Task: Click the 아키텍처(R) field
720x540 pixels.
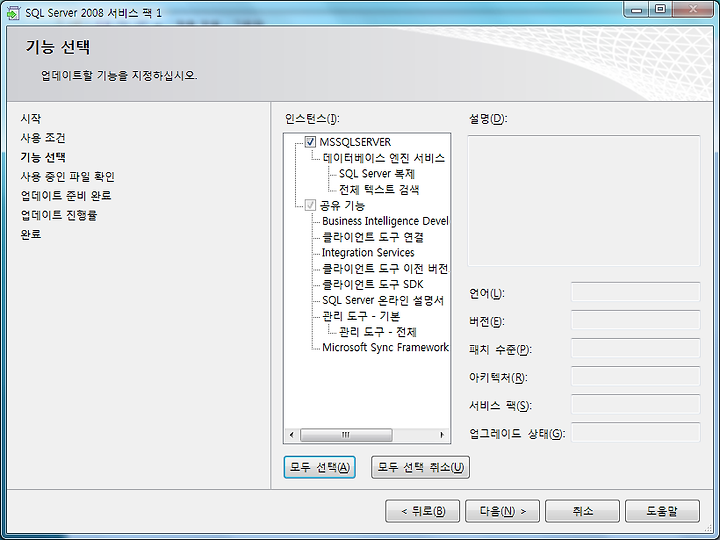Action: coord(636,377)
